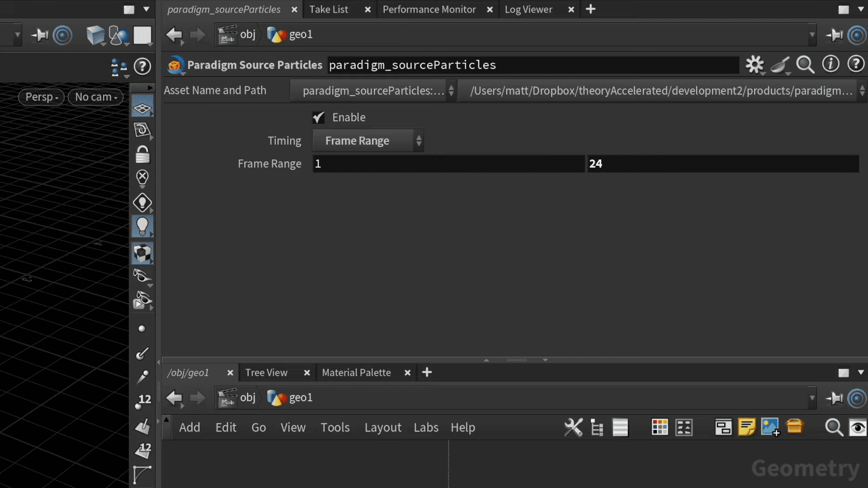Viewport: 868px width, 488px height.
Task: Open Performance Monitor tab
Action: click(x=429, y=9)
